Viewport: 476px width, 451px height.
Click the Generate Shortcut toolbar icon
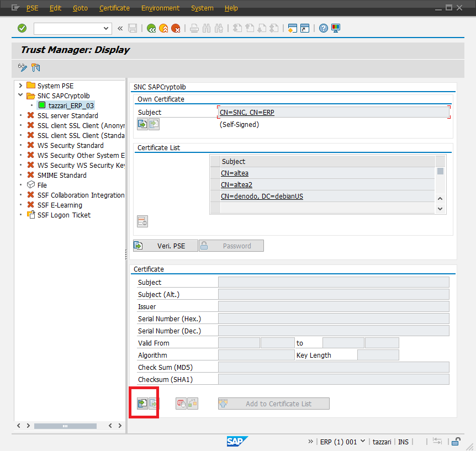(x=304, y=29)
